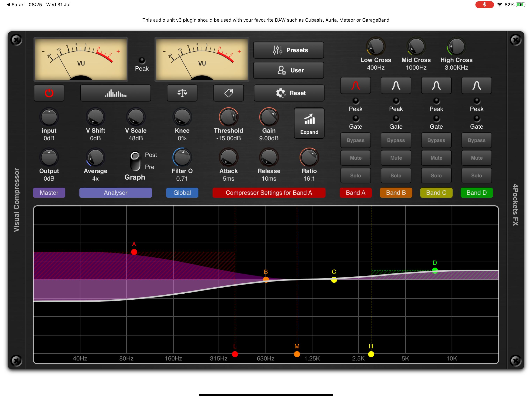This screenshot has width=532, height=399.
Task: Click the Threshold knob
Action: (228, 117)
